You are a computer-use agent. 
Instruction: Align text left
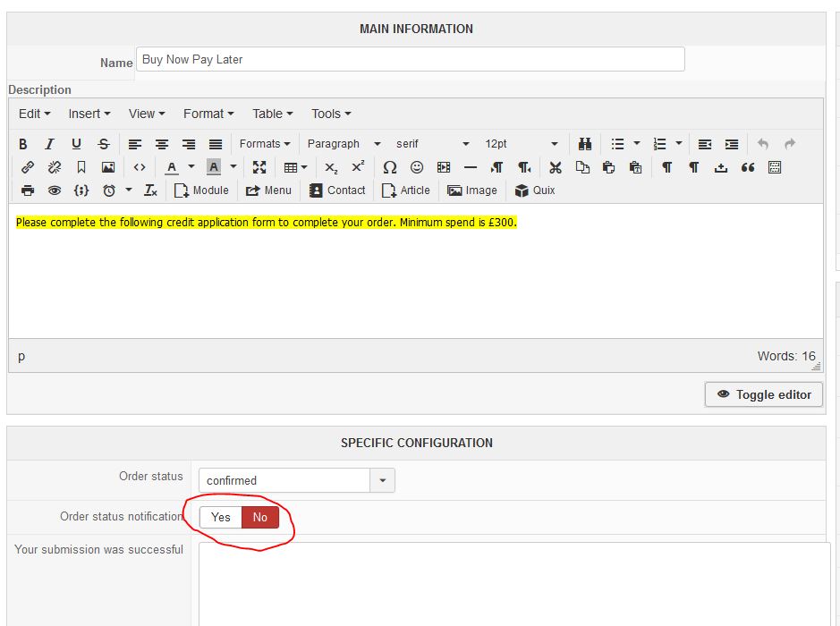[135, 144]
